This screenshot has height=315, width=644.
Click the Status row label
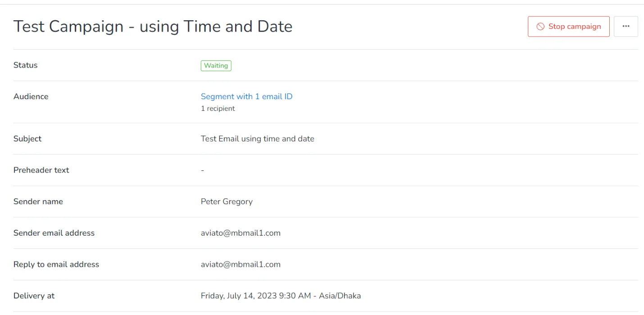click(26, 65)
